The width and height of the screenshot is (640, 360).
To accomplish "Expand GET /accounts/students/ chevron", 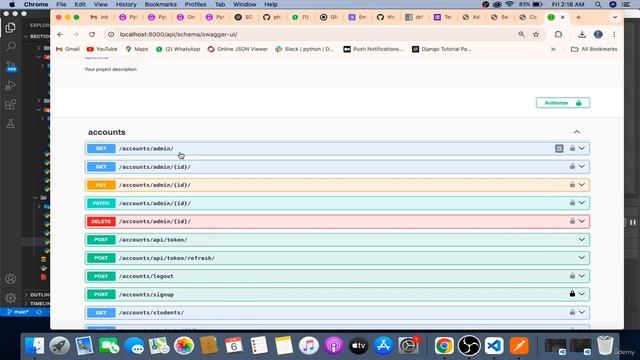I will click(582, 312).
